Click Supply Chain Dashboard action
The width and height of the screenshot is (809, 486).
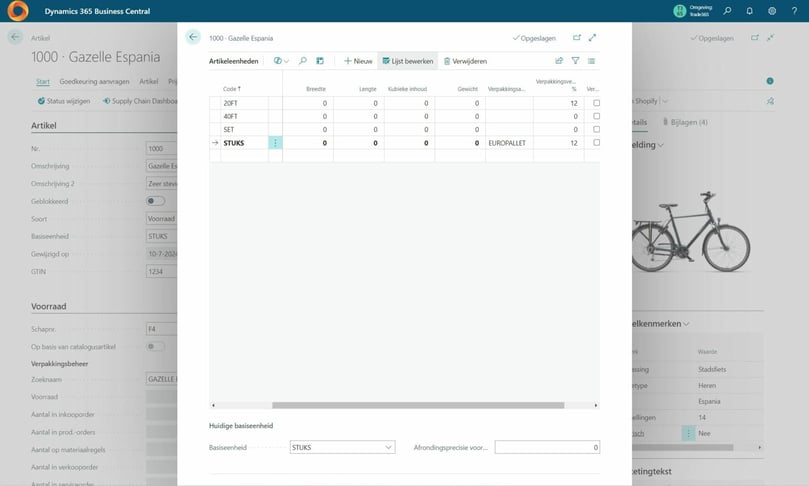click(140, 101)
